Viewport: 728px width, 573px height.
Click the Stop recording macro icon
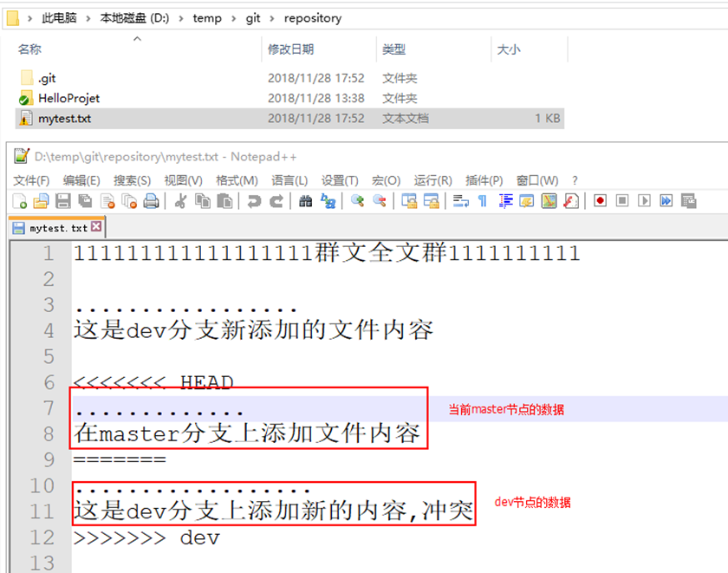click(x=622, y=200)
